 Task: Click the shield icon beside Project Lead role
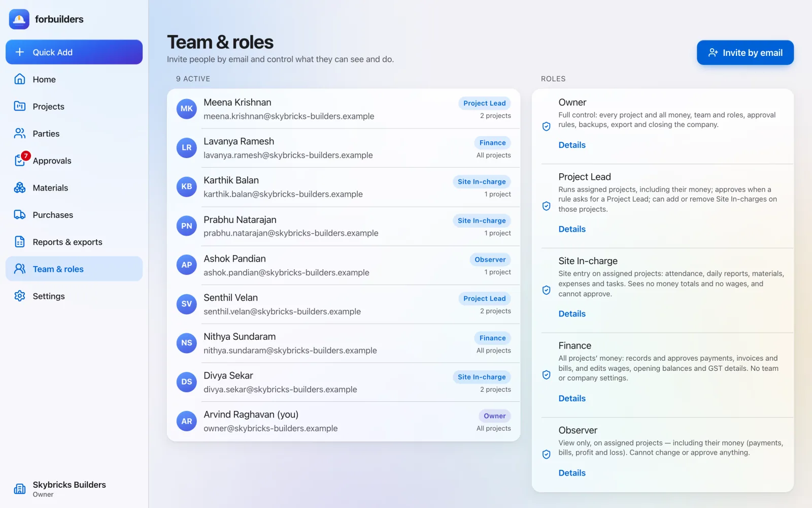pyautogui.click(x=547, y=206)
